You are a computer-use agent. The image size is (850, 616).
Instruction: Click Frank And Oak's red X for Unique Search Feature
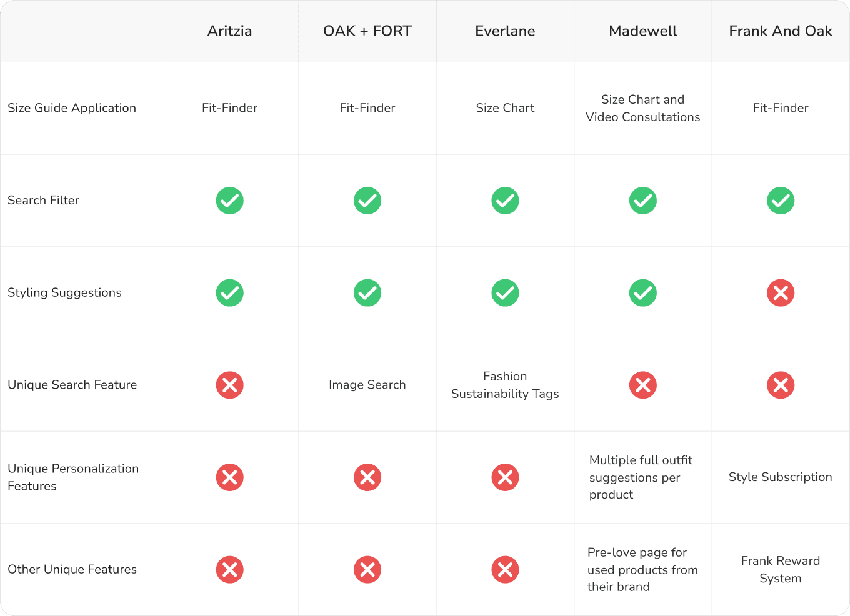[781, 385]
